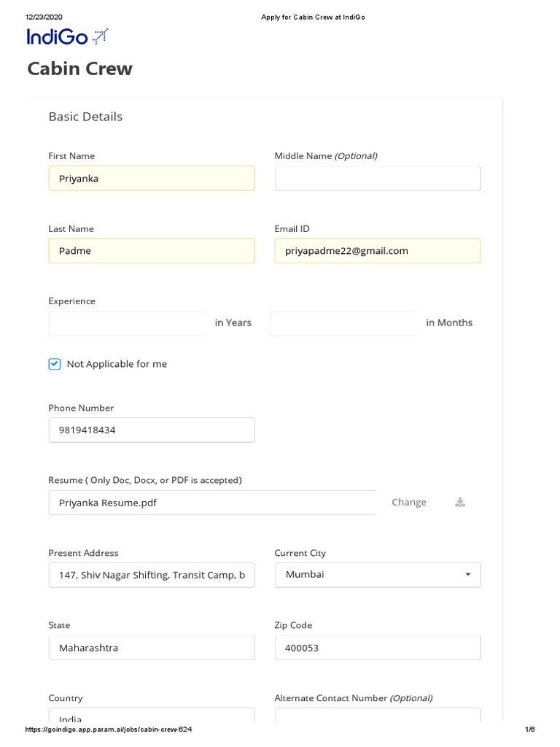Click the First Name field
The image size is (560, 747).
tap(152, 178)
